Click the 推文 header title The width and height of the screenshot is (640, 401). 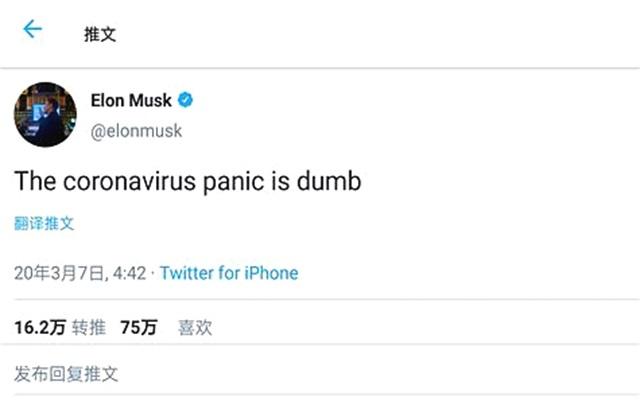click(100, 33)
